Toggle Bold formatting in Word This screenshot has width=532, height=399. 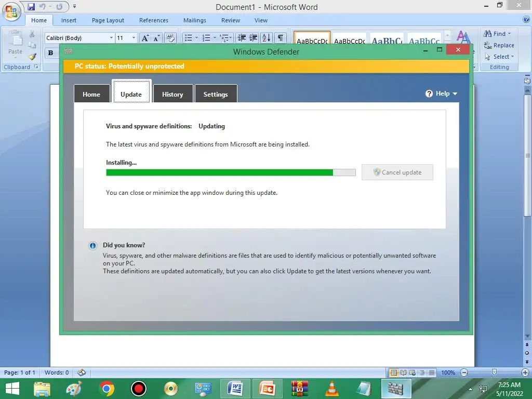click(50, 52)
